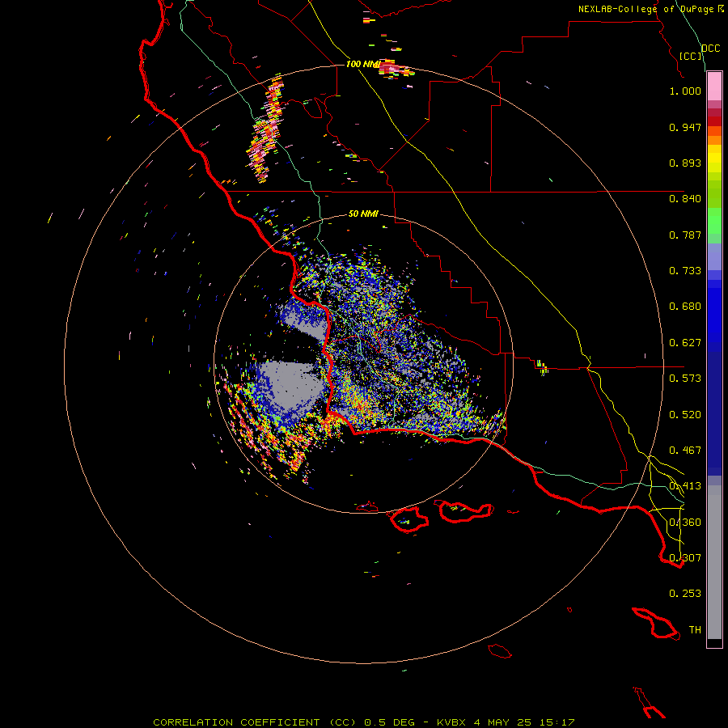Click the 15:17 timestamp in the caption
Image resolution: width=728 pixels, height=728 pixels.
557,722
